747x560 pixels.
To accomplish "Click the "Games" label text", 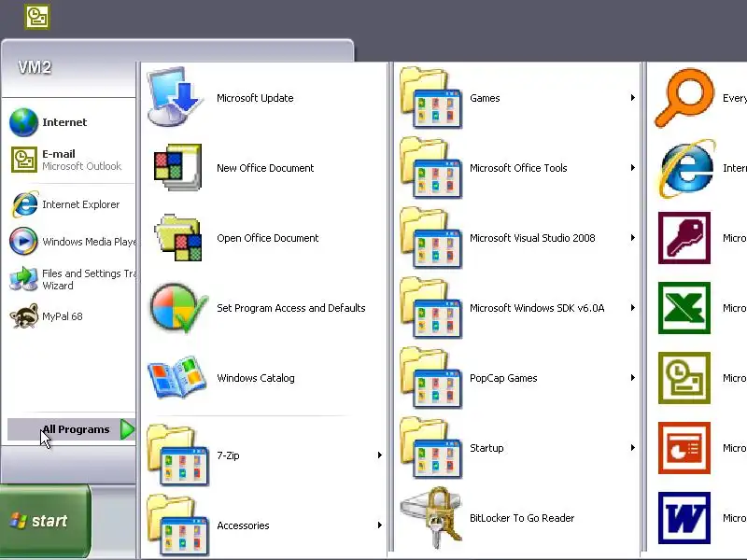I will click(485, 98).
